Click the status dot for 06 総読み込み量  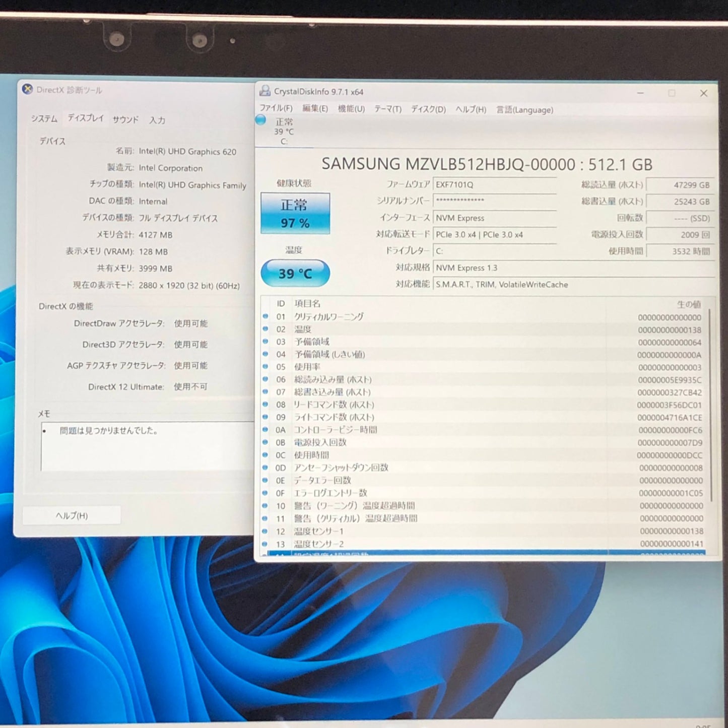(x=266, y=379)
